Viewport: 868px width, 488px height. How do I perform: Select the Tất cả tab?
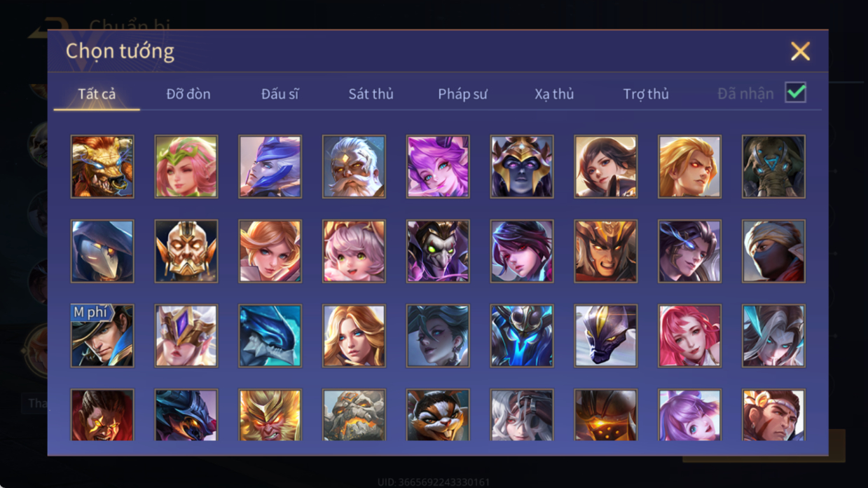tap(97, 94)
